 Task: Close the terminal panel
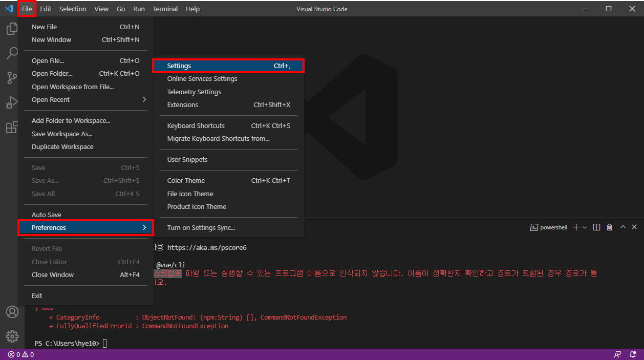click(x=634, y=227)
